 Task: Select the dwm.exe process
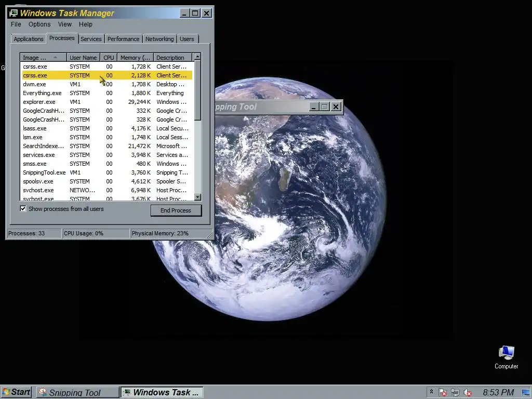pyautogui.click(x=107, y=84)
